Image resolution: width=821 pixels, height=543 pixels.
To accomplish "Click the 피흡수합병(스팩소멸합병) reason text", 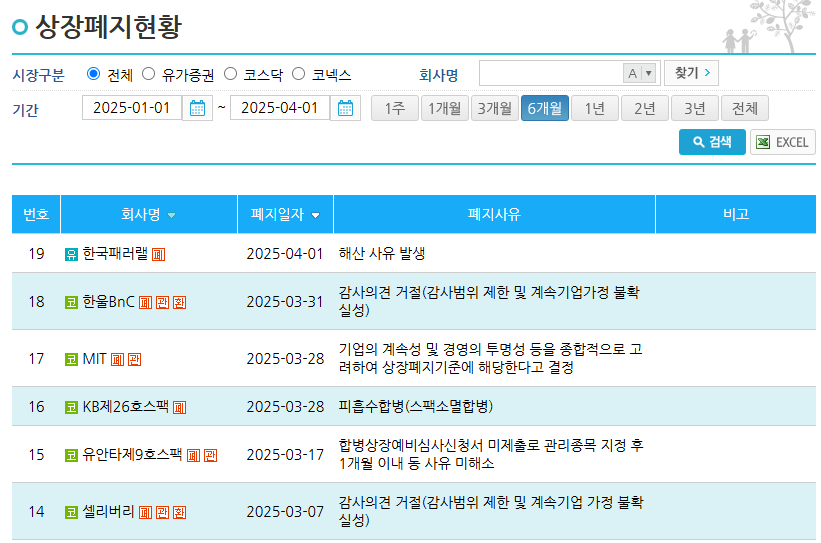I will pos(416,407).
